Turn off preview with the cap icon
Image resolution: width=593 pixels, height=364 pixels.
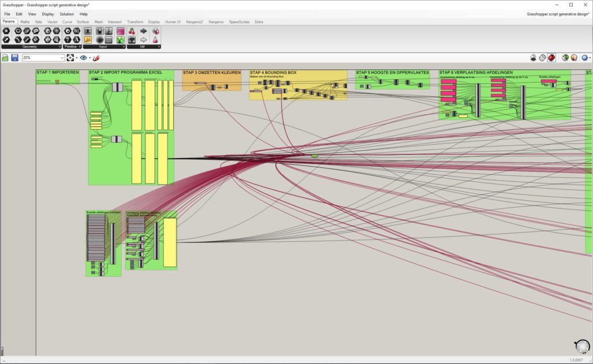(533, 58)
